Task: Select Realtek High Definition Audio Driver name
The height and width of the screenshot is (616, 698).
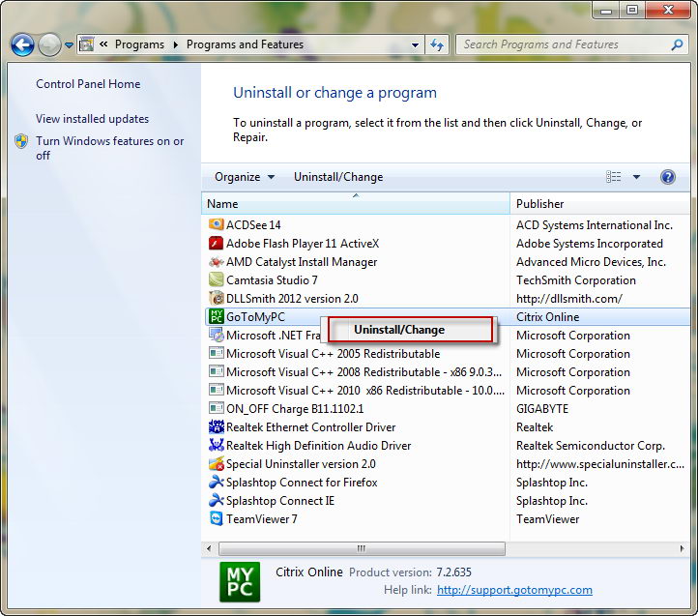Action: [319, 446]
